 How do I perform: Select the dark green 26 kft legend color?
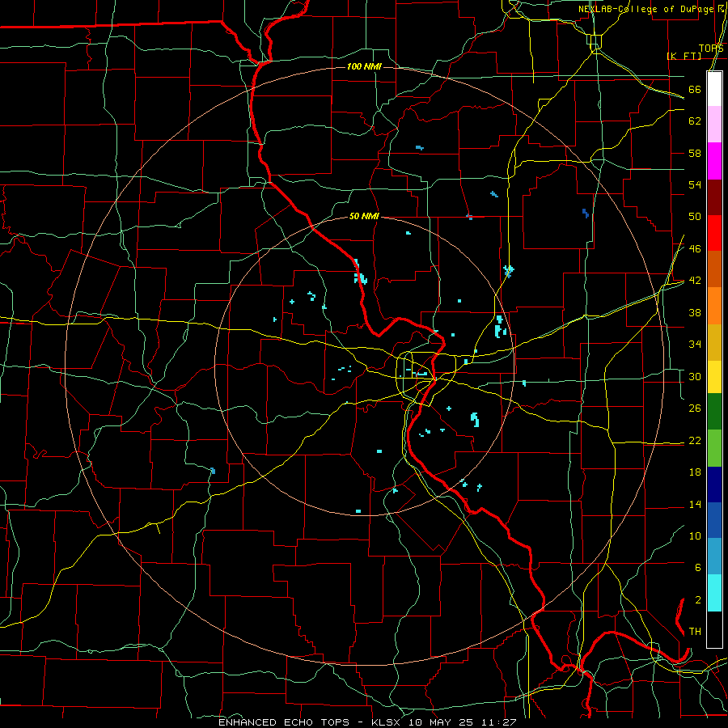click(714, 412)
